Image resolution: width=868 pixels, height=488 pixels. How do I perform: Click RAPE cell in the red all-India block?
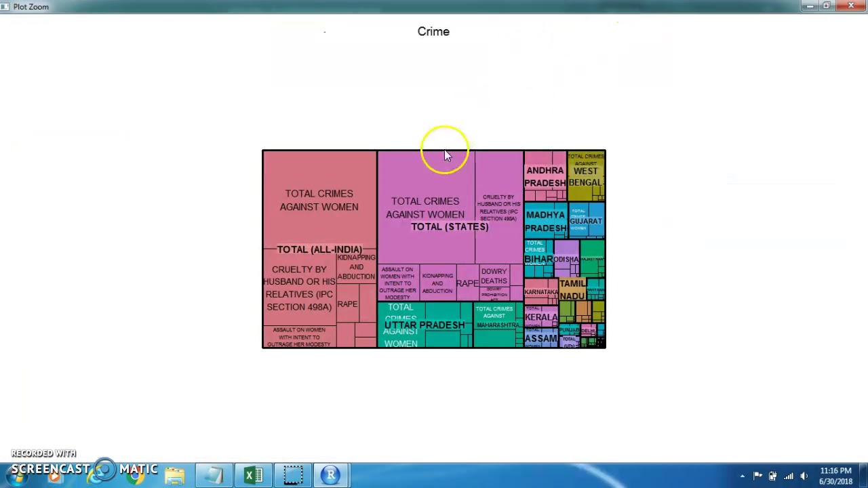(x=347, y=304)
